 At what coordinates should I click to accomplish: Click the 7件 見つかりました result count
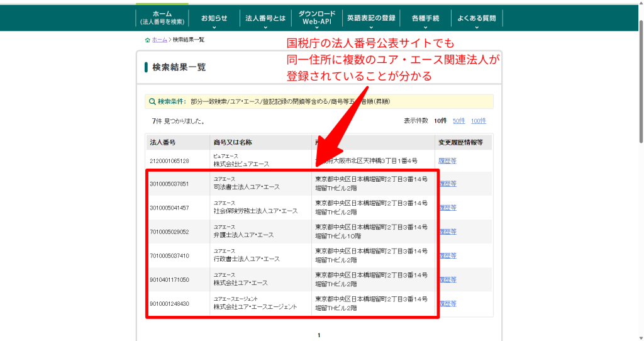(x=178, y=121)
